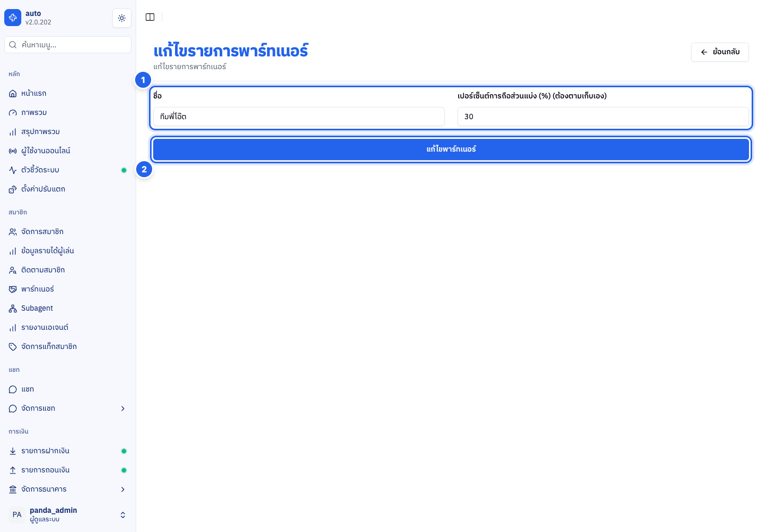This screenshot has height=532, width=766.
Task: Click the แก้ไขรายการพาร์ทเนอร์ page heading
Action: pos(231,51)
